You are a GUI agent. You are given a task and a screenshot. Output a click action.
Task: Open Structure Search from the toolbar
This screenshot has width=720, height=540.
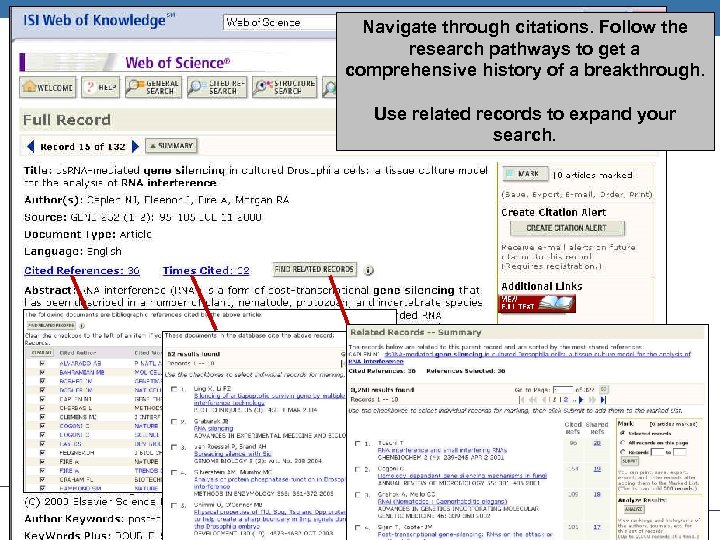pyautogui.click(x=284, y=87)
